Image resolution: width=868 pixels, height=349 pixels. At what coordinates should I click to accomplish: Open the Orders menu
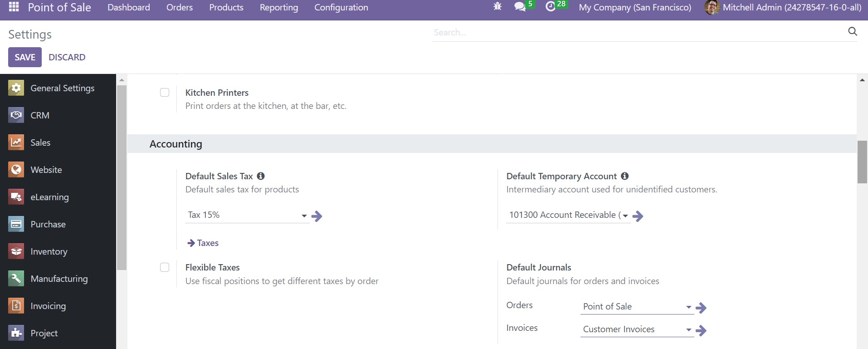(180, 7)
